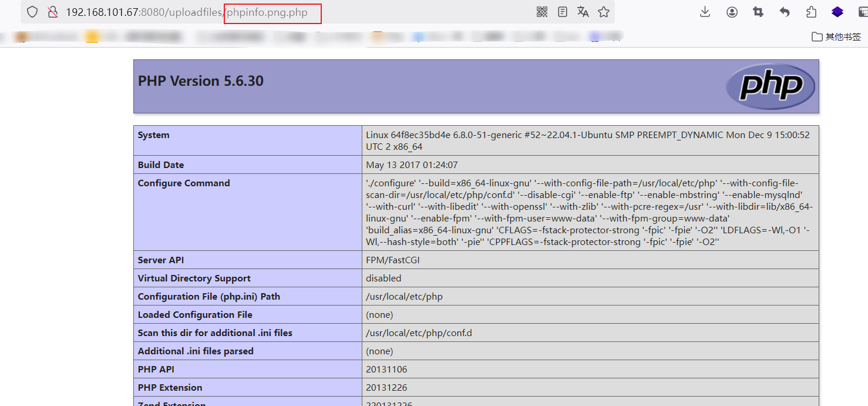Click Scan this dir for additional .ini label
The image size is (868, 406).
pos(215,333)
